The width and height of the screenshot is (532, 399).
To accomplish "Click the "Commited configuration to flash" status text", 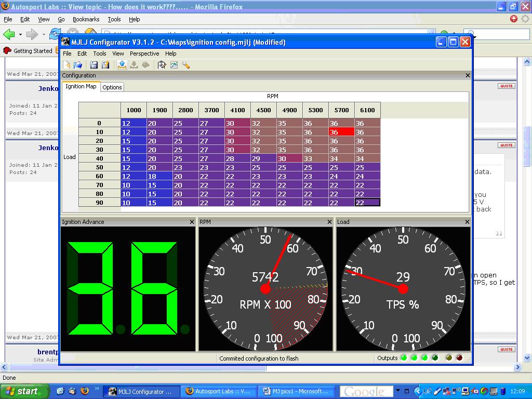I will pyautogui.click(x=259, y=358).
